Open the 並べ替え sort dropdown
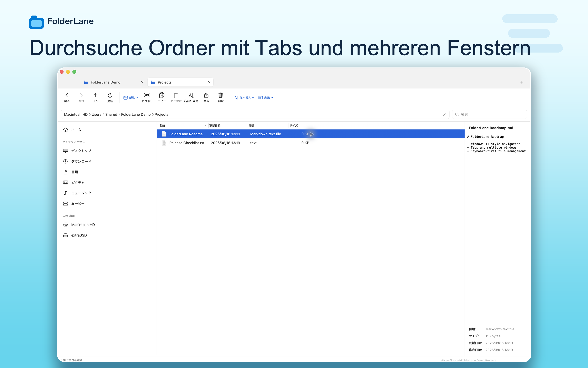 (244, 98)
